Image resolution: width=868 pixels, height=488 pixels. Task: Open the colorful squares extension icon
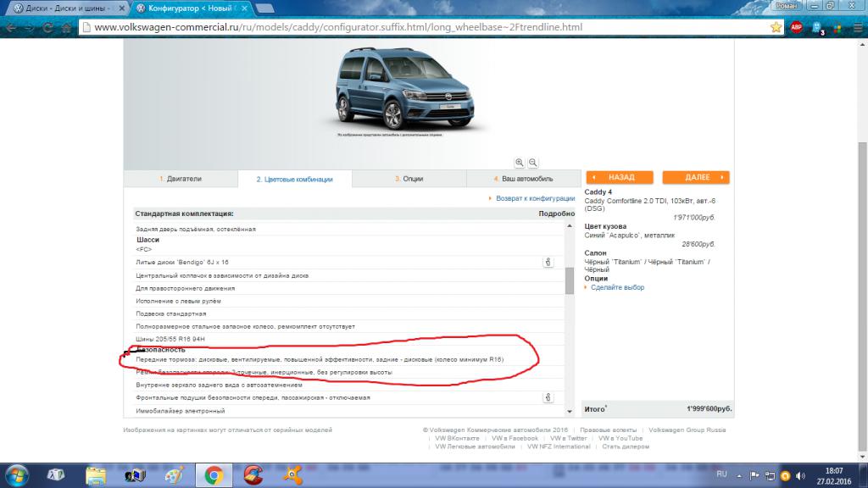837,28
